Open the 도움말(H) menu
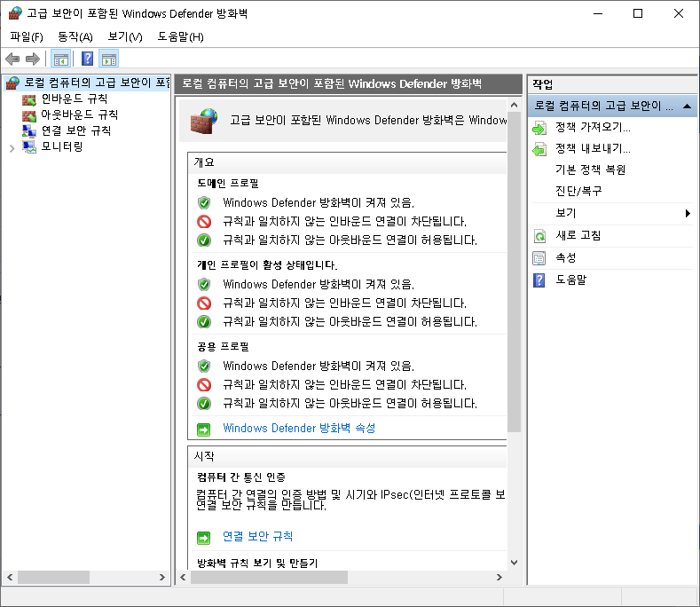This screenshot has width=700, height=607. pos(180,36)
